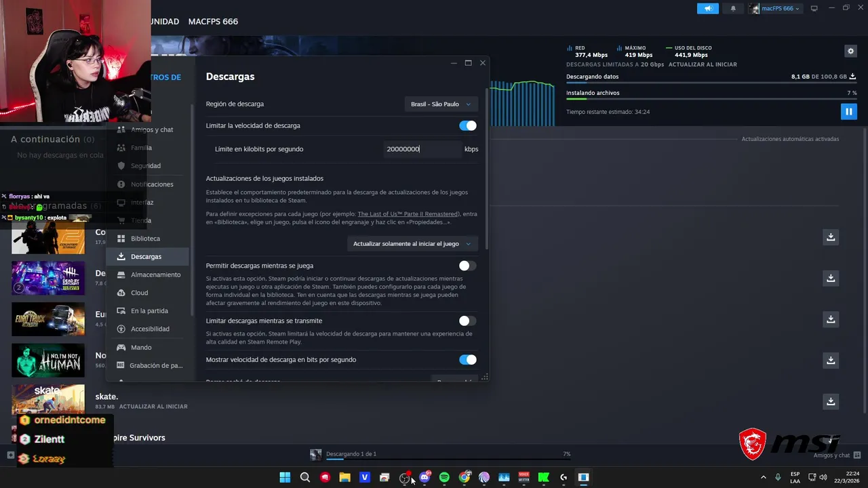Switch to Big Picture mode monitor icon
Screen dimensions: 868x488
(814, 8)
